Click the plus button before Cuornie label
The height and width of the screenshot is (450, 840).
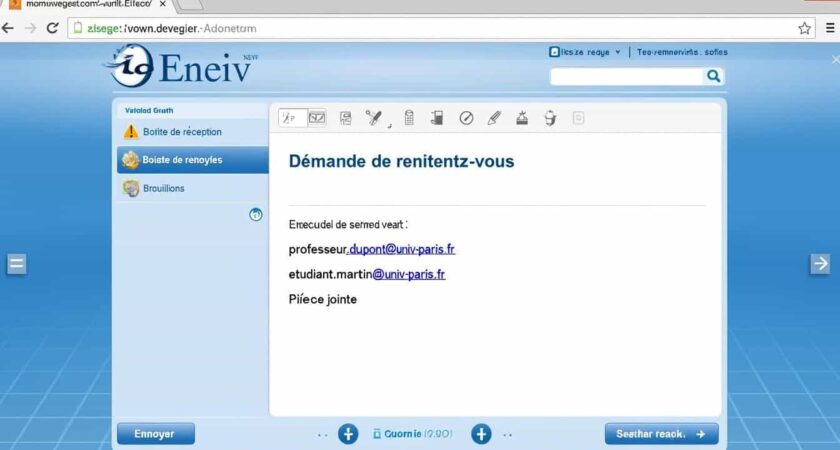tap(348, 434)
